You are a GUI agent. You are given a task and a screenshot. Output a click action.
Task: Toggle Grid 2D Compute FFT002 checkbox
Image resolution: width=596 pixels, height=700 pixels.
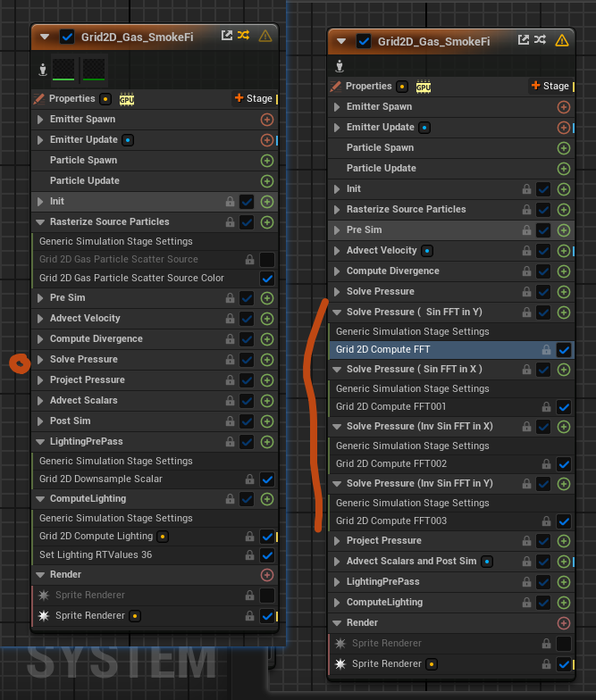coord(564,464)
